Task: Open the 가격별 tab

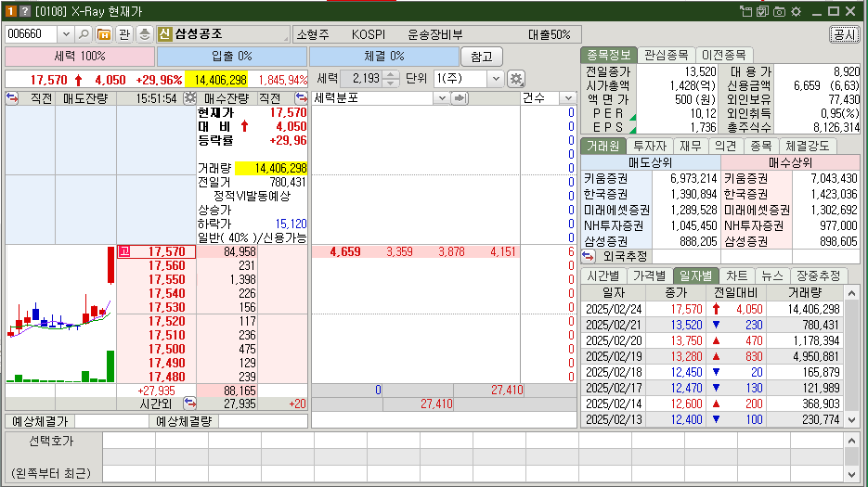Action: click(649, 276)
